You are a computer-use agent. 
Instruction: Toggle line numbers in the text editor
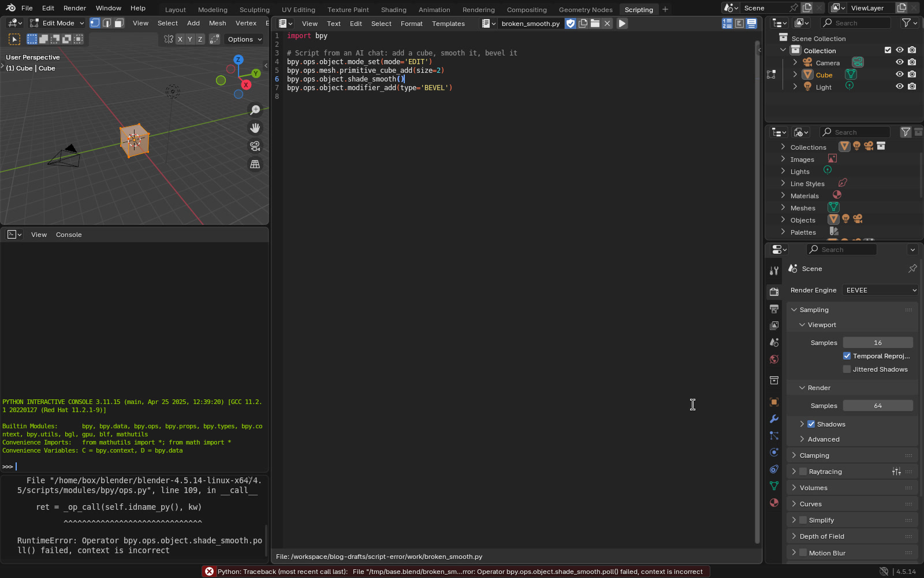(727, 24)
